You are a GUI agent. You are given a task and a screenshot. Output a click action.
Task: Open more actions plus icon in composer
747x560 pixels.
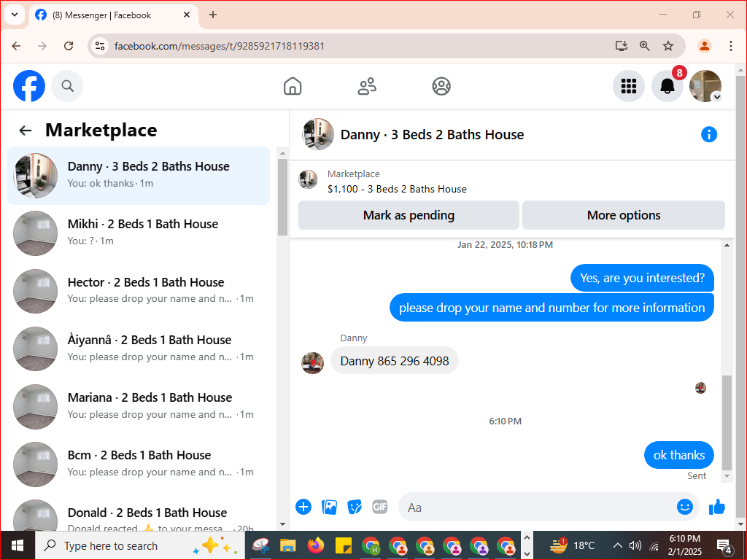pos(303,507)
